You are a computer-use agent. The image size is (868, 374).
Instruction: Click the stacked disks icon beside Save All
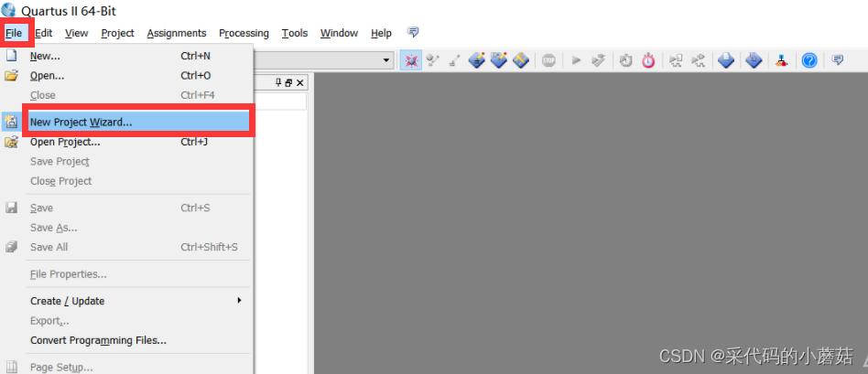click(12, 247)
